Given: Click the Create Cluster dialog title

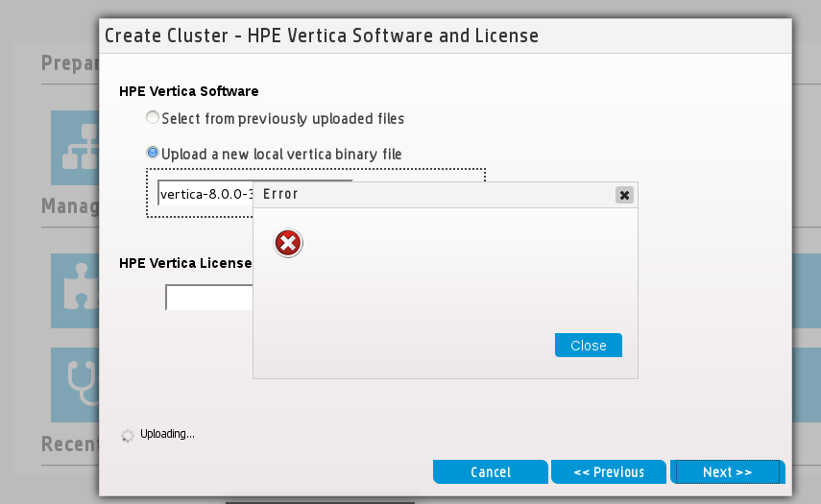Looking at the screenshot, I should tap(322, 36).
